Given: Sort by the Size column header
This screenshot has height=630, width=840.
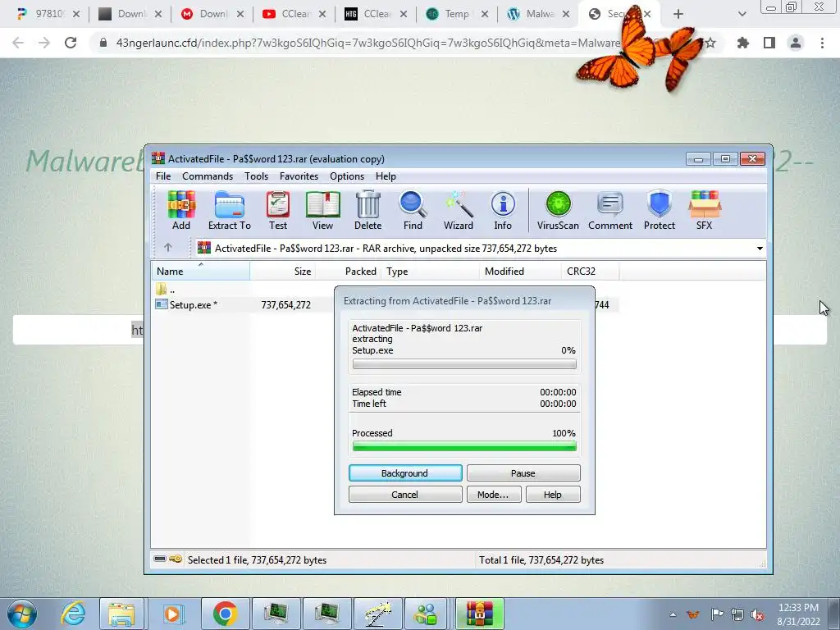Looking at the screenshot, I should click(x=283, y=271).
